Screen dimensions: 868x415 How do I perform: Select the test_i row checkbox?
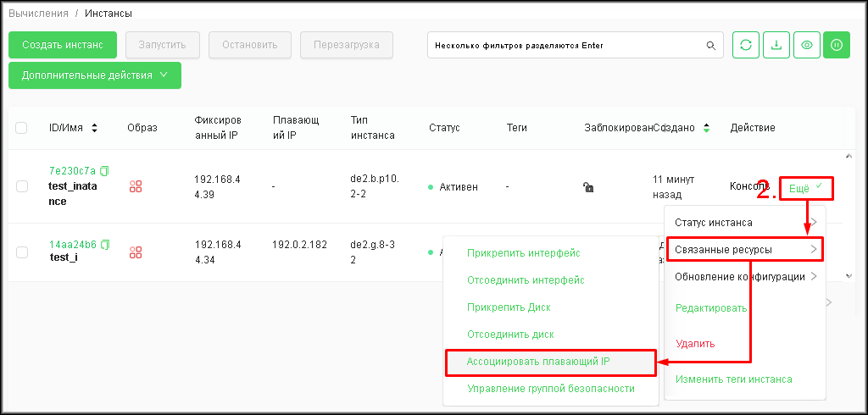pyautogui.click(x=21, y=252)
